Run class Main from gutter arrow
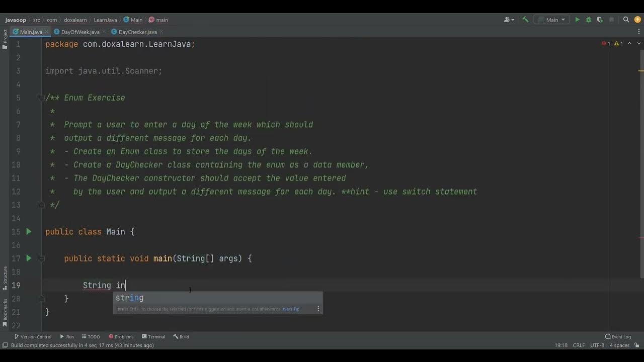This screenshot has width=644, height=362. coord(29,231)
